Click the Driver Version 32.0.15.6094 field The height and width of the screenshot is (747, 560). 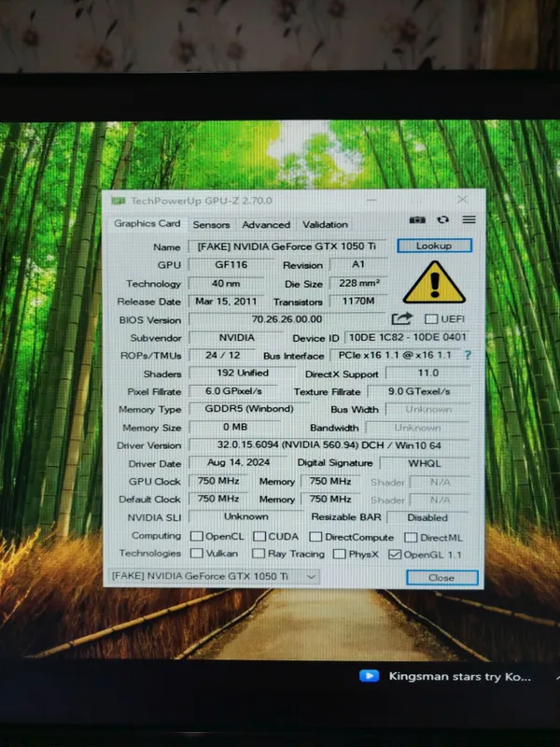(329, 445)
